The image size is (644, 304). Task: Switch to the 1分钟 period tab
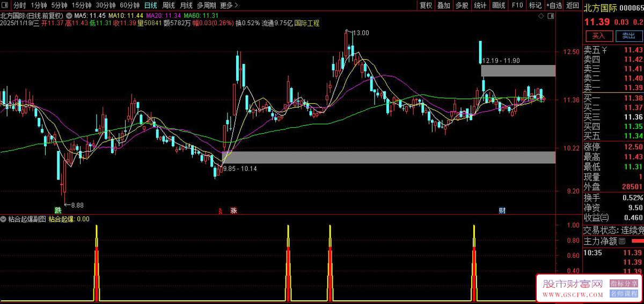click(x=39, y=5)
